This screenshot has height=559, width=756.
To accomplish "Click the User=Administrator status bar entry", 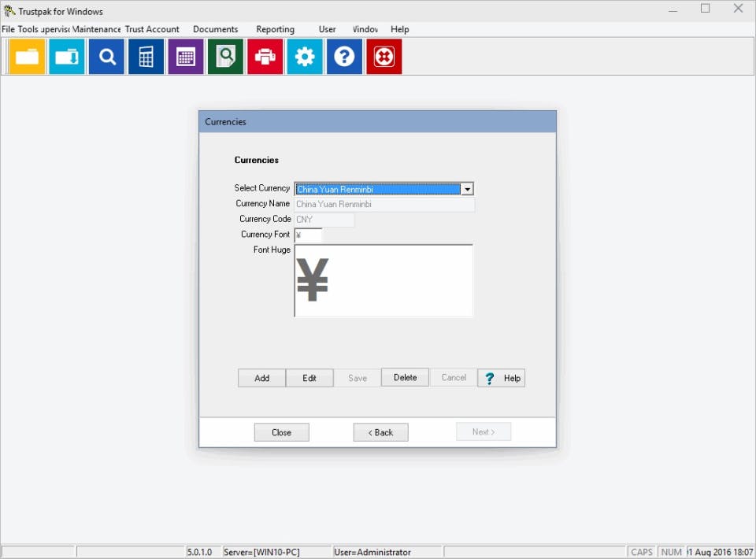I will pyautogui.click(x=387, y=552).
